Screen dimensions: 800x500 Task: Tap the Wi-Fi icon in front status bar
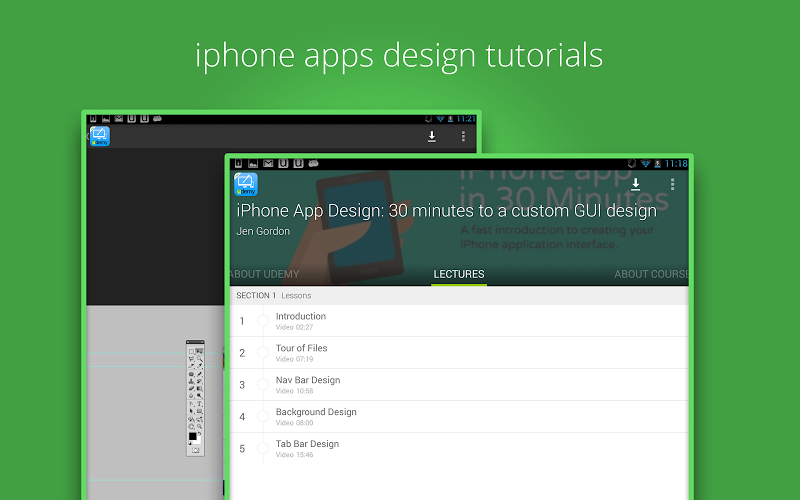point(645,164)
